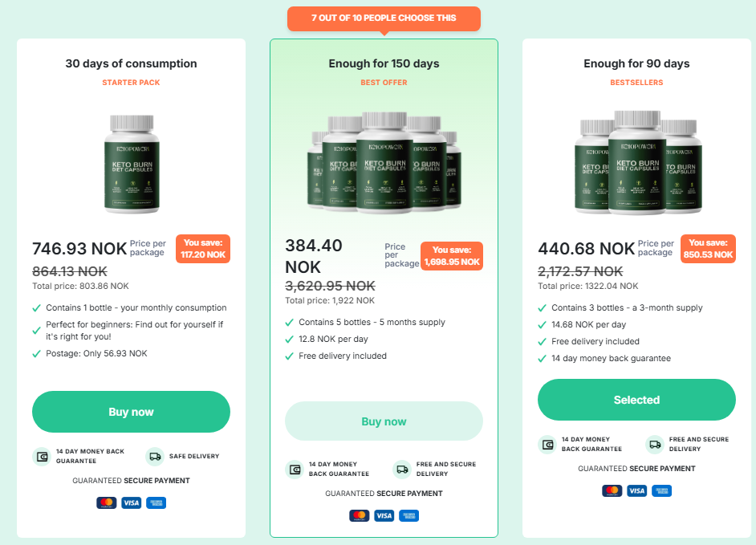
Task: Click the wallet icon in the starter pack card
Action: tap(42, 457)
